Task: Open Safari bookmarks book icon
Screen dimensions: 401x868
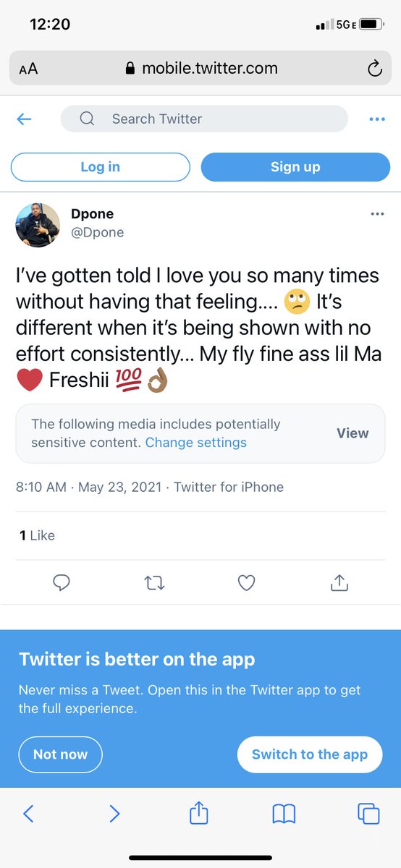Action: [x=284, y=814]
